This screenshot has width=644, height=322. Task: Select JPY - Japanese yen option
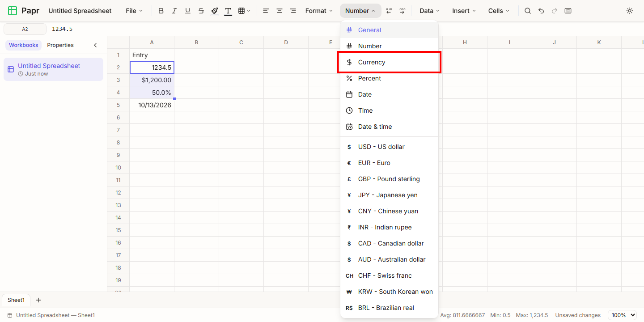click(x=389, y=195)
